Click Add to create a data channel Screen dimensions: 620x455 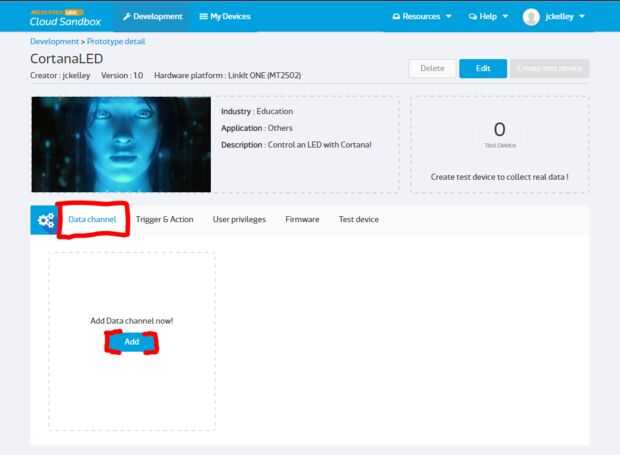(132, 342)
